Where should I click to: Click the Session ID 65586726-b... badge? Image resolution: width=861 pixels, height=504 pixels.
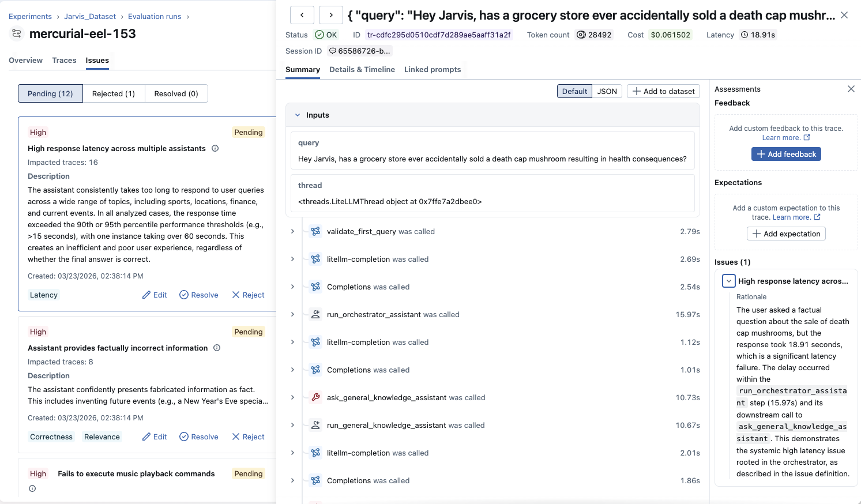click(x=360, y=51)
